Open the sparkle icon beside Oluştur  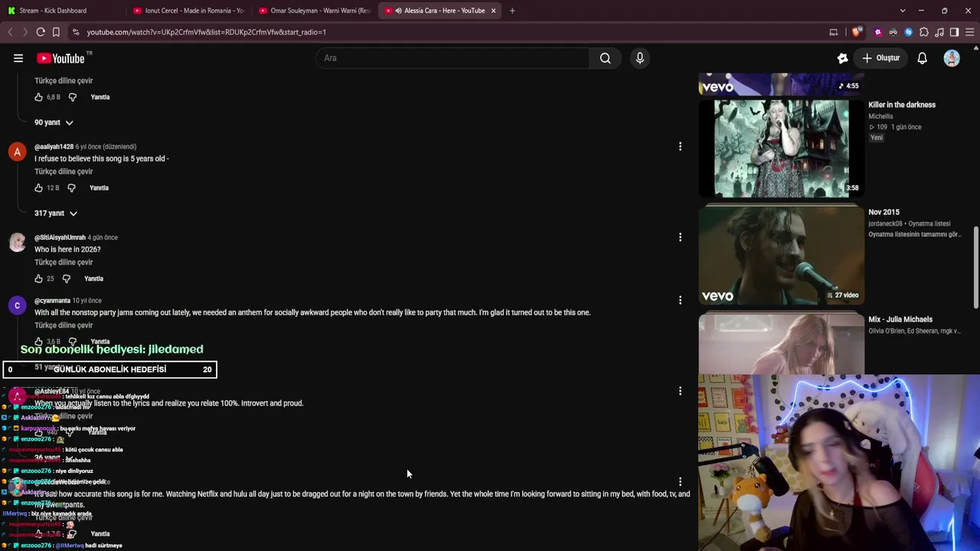click(843, 58)
